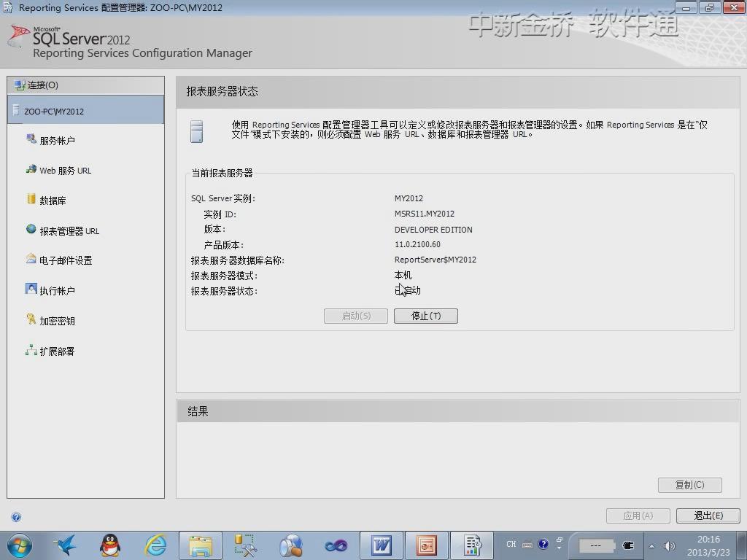The image size is (747, 560).
Task: Switch to Word in the taskbar
Action: [382, 545]
